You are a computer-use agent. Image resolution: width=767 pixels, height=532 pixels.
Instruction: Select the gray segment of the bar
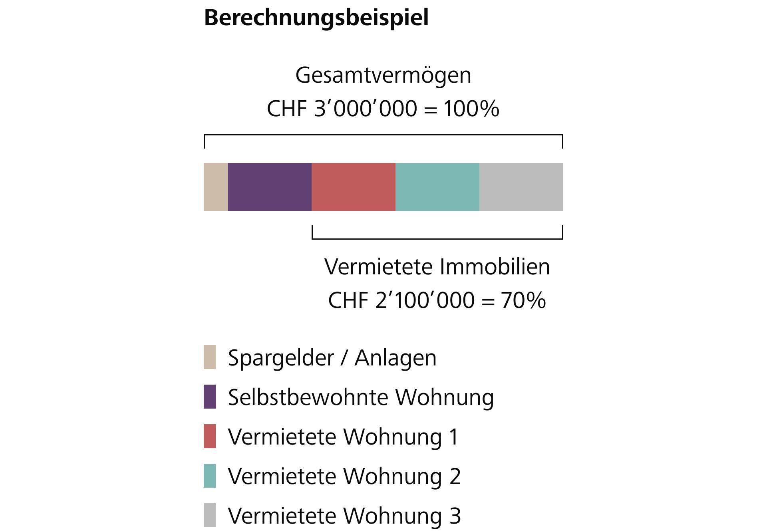point(521,187)
